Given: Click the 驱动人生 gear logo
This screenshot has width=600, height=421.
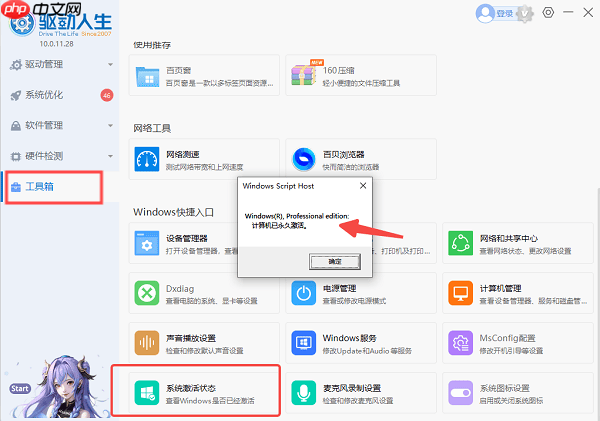Looking at the screenshot, I should pyautogui.click(x=22, y=24).
